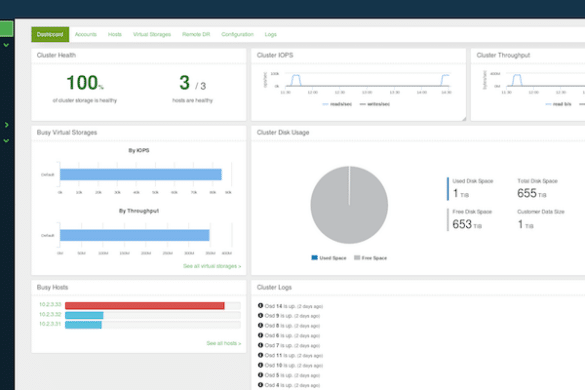Expand the right-pointing chevron in the sidebar

pos(6,125)
